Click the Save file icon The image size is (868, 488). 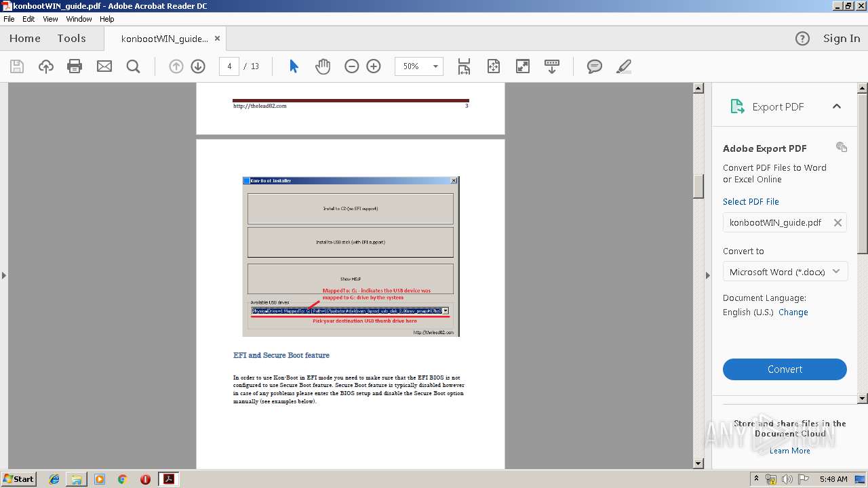pyautogui.click(x=17, y=66)
